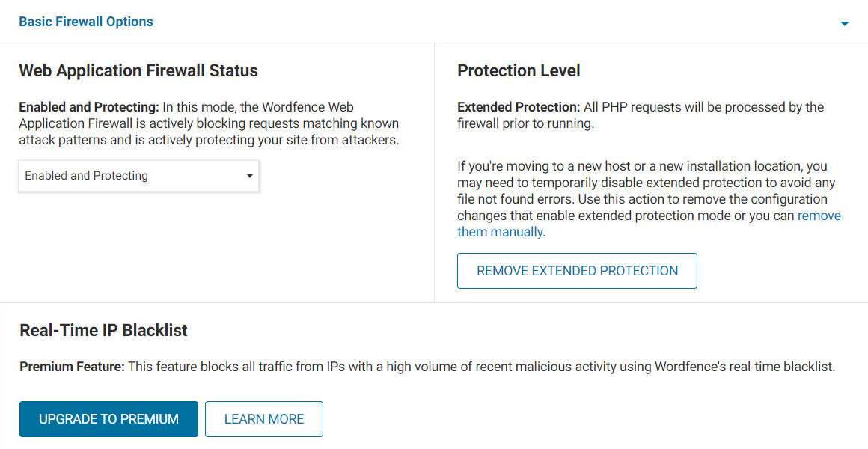Open Learn More about the IP blacklist
This screenshot has height=449, width=868.
[264, 419]
